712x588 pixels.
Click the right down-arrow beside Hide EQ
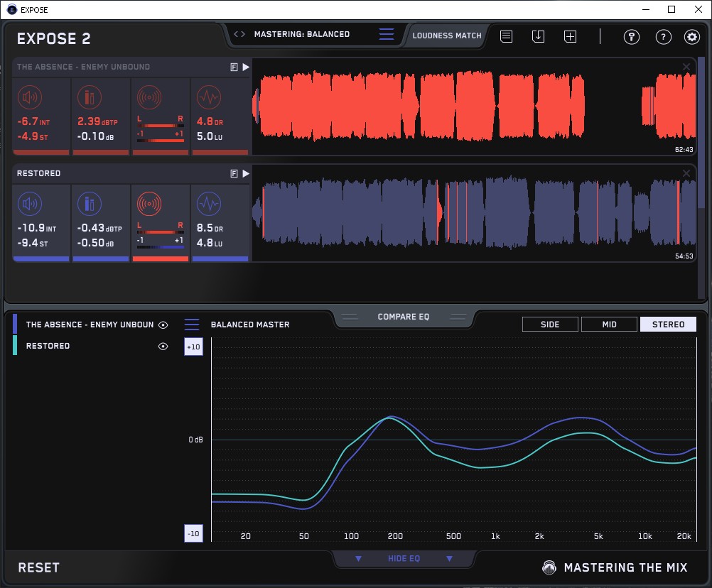click(x=449, y=558)
